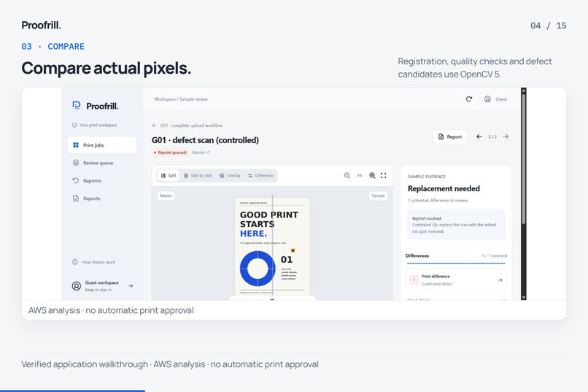
Task: Open the Print difference item
Action: point(456,280)
